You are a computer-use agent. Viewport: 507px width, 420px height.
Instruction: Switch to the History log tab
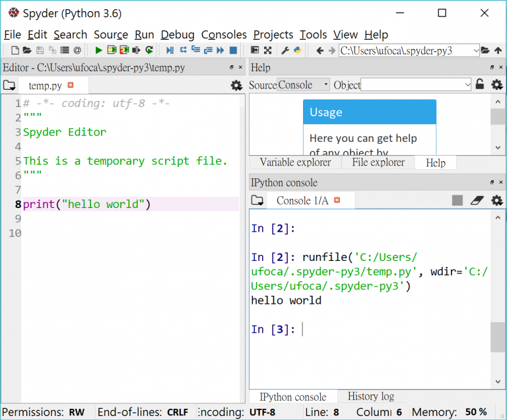[370, 396]
